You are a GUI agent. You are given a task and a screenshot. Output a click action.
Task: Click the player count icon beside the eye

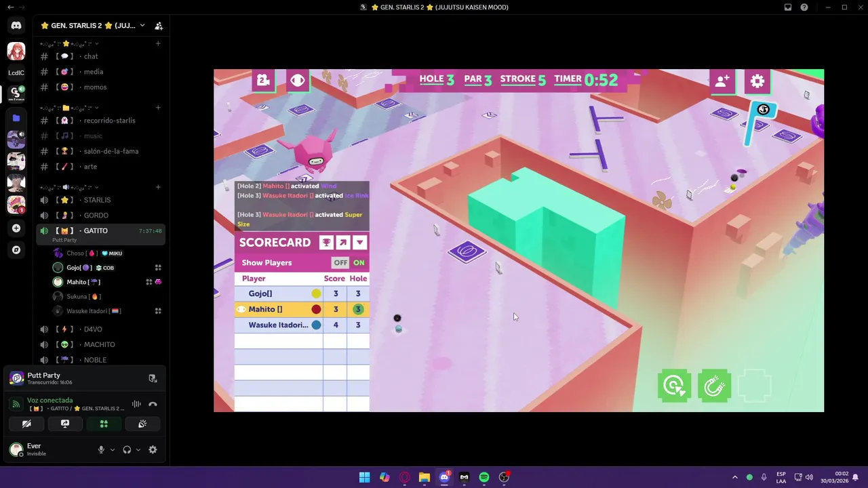point(263,81)
